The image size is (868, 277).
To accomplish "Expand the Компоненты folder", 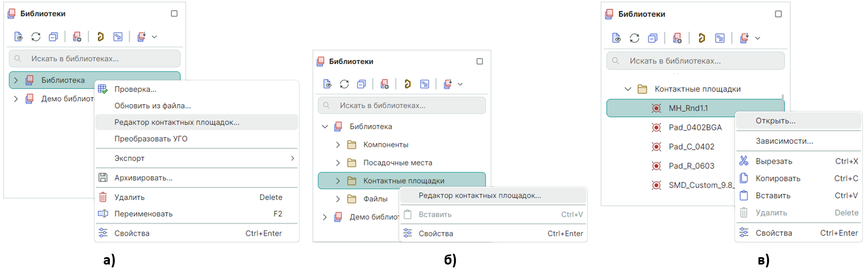I will [338, 144].
